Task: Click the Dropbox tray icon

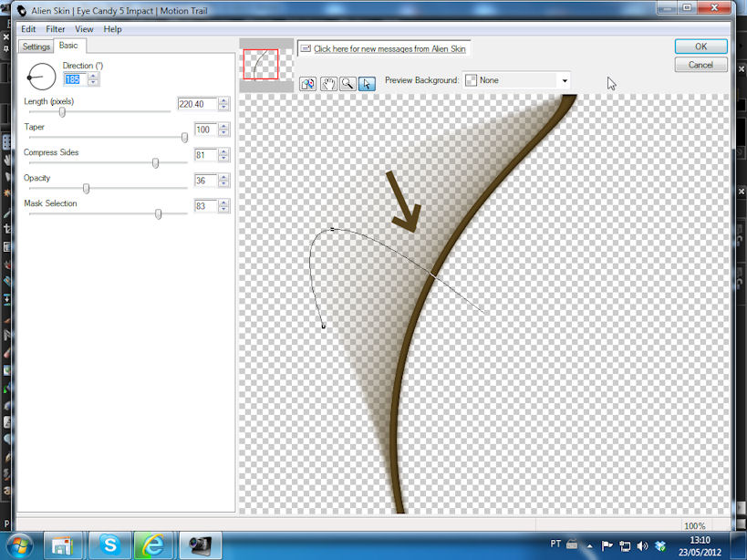Action: pyautogui.click(x=660, y=546)
